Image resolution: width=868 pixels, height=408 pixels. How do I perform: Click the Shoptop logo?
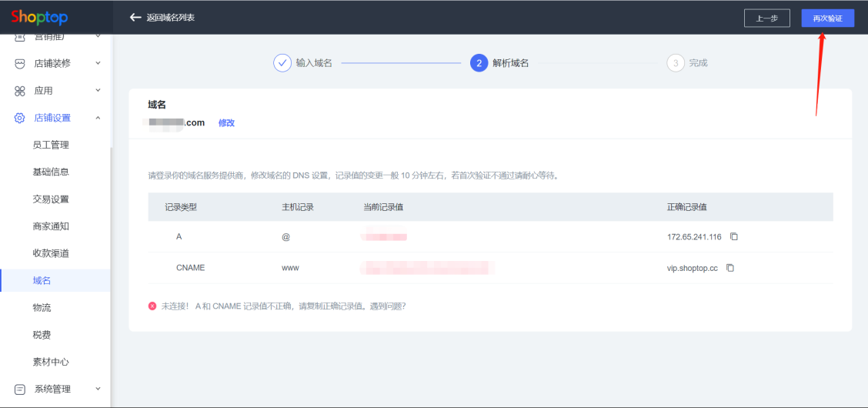click(x=39, y=17)
